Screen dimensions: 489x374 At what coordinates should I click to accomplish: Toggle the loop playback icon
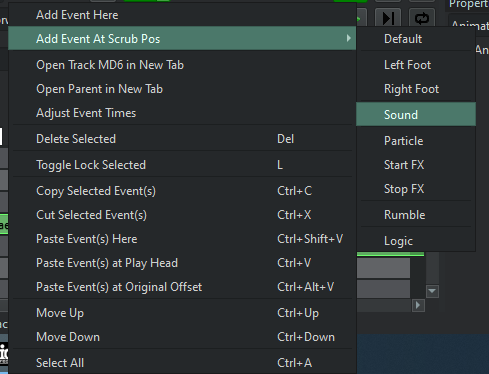tap(422, 18)
